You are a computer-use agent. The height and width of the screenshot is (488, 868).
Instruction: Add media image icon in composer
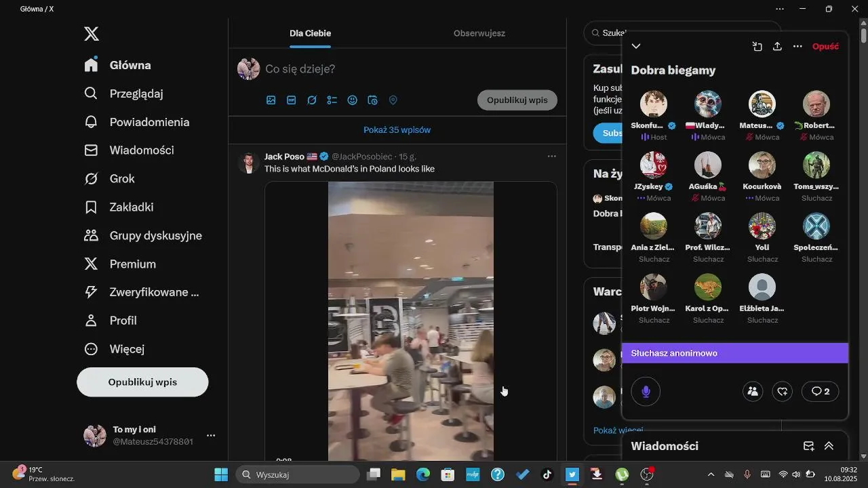tap(271, 100)
